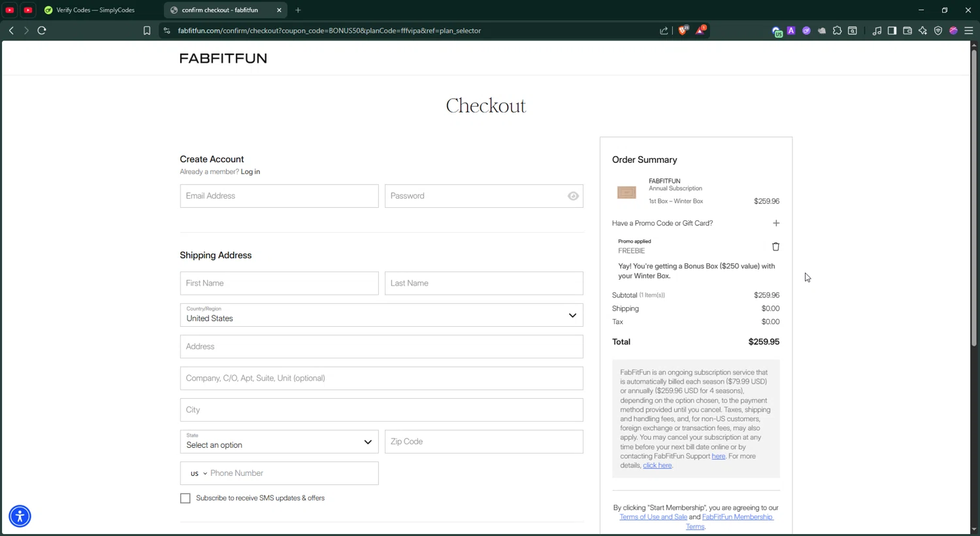Open the State dropdown
This screenshot has width=980, height=536.
tap(279, 442)
